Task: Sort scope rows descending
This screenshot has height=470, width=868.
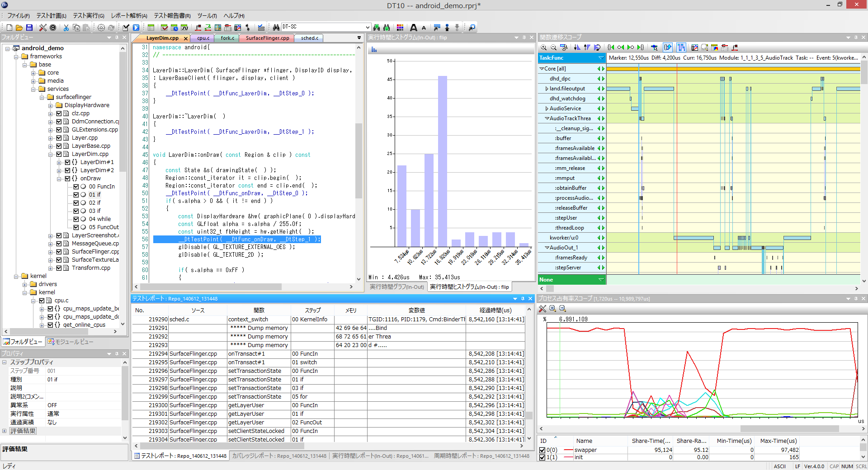Action: (x=577, y=47)
